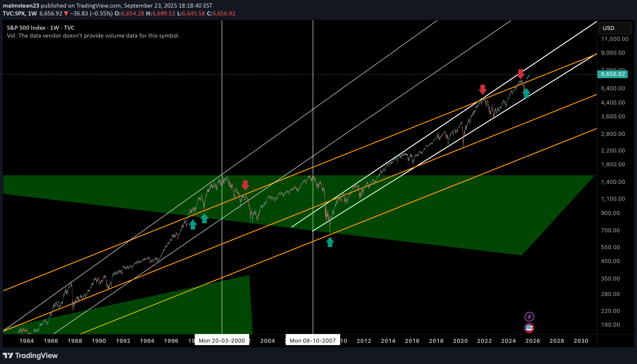Click the US flag economic event icon
The height and width of the screenshot is (364, 637).
529,328
